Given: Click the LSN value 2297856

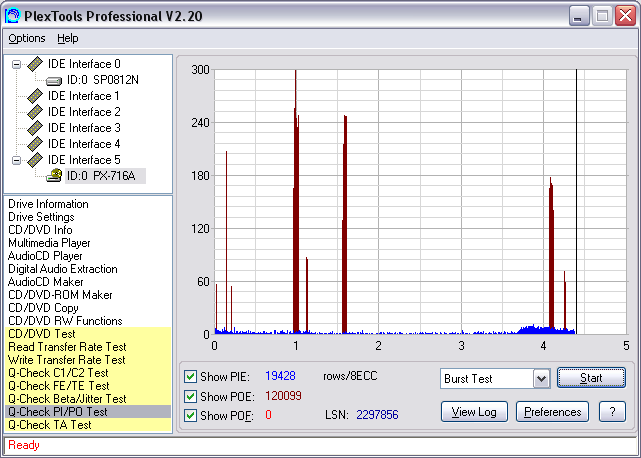Looking at the screenshot, I should [x=377, y=415].
